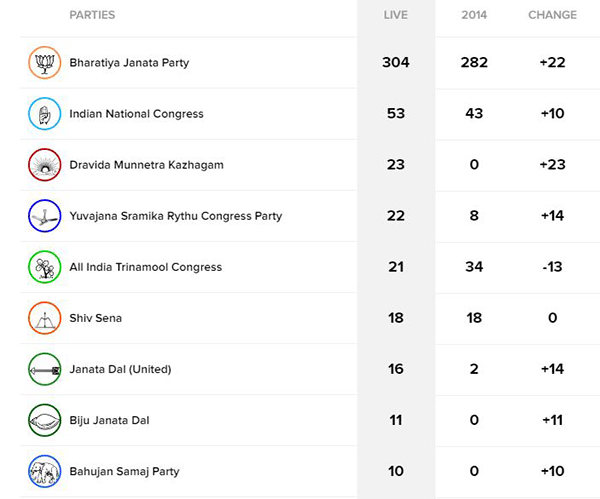600x499 pixels.
Task: Click the Congress 2014 seat count 43
Action: click(474, 114)
